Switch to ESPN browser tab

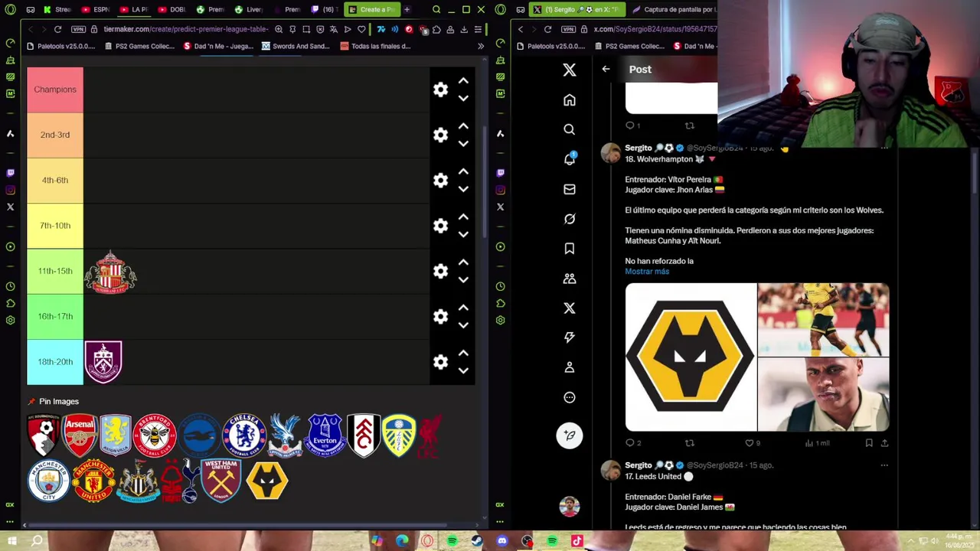click(x=96, y=9)
